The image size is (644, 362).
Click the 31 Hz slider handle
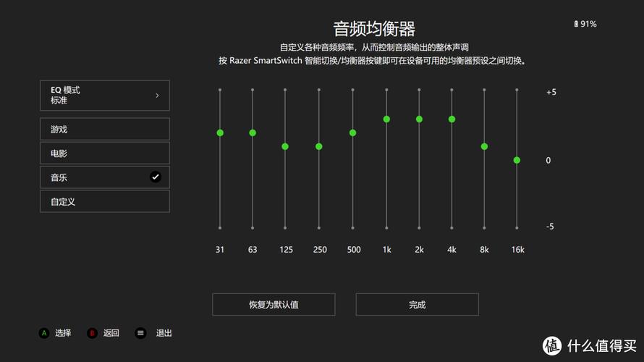point(220,132)
